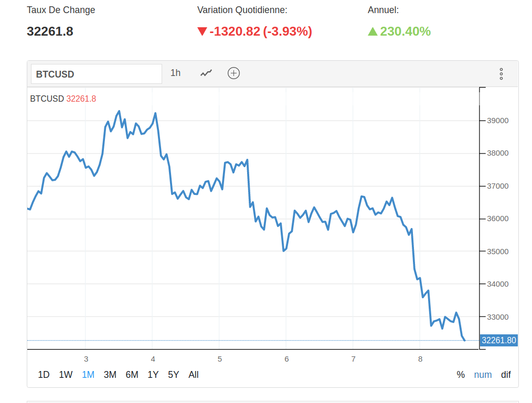Open the chart type line icon

pyautogui.click(x=206, y=73)
